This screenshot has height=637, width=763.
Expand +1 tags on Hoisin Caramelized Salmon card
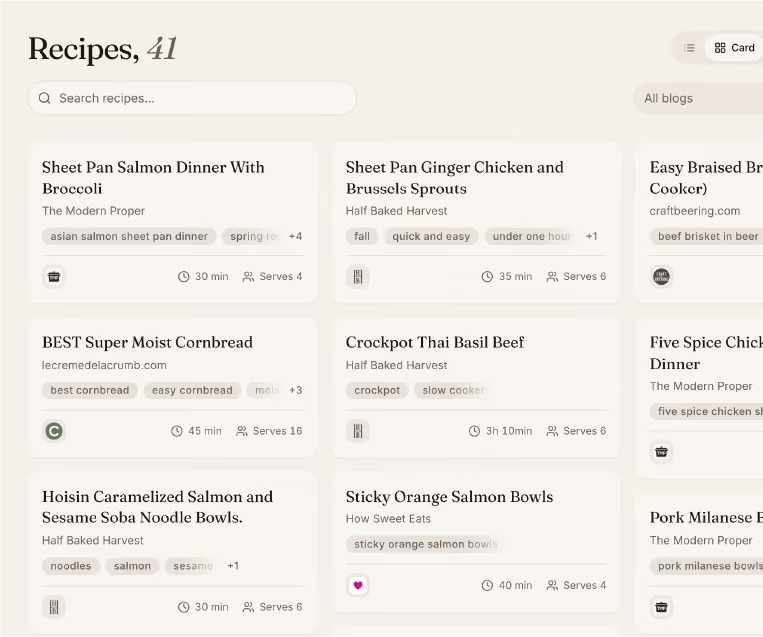233,566
